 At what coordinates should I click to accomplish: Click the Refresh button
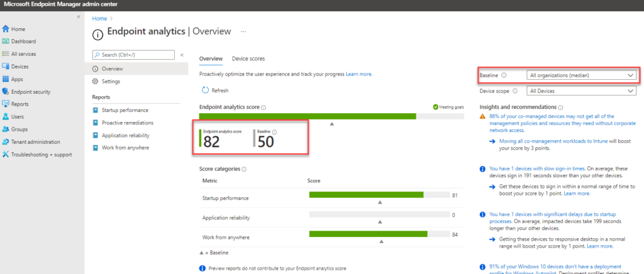[x=215, y=90]
